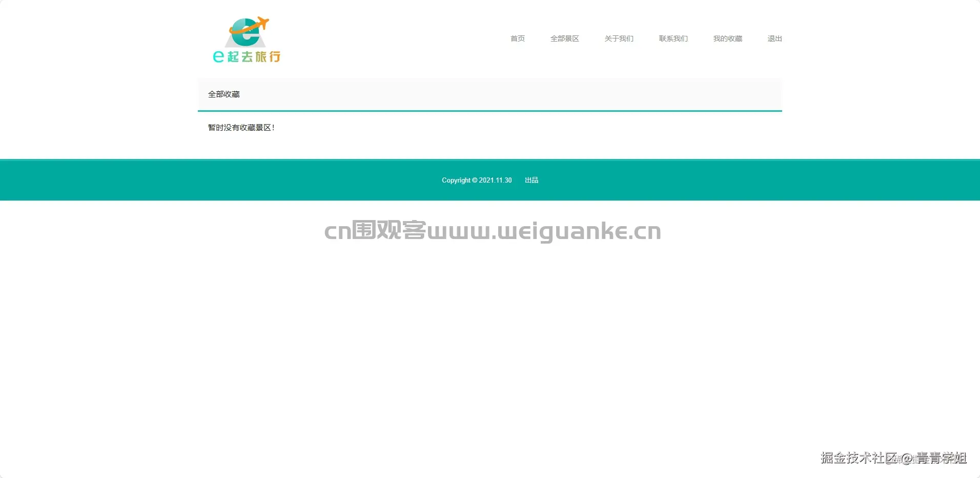
Task: Click the 全部收藏 section heading
Action: click(x=224, y=94)
